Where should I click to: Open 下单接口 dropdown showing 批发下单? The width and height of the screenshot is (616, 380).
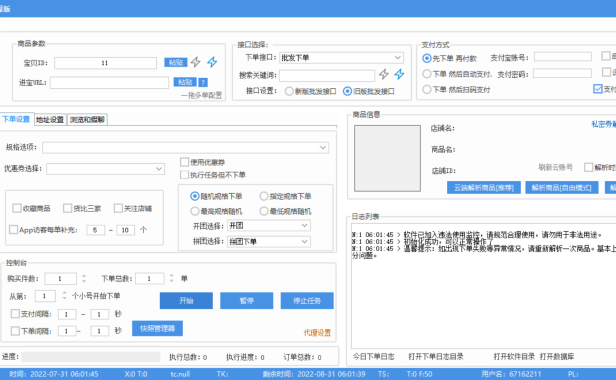(x=341, y=58)
